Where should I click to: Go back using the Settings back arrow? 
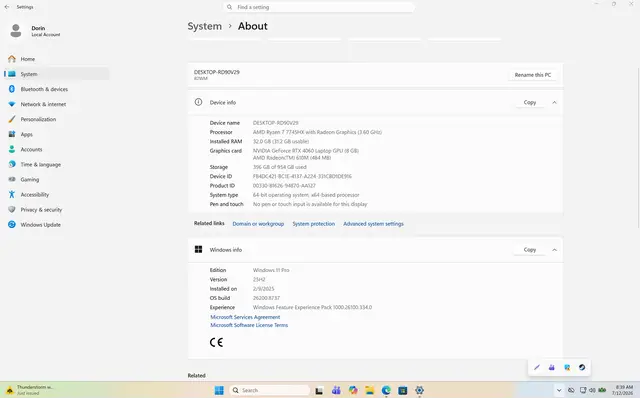point(7,7)
